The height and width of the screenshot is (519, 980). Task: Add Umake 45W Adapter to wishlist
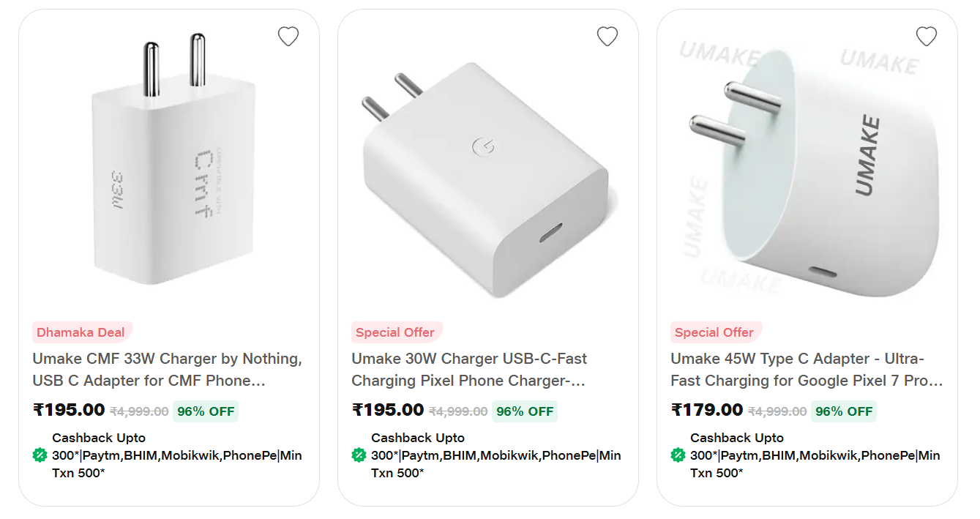coord(927,36)
